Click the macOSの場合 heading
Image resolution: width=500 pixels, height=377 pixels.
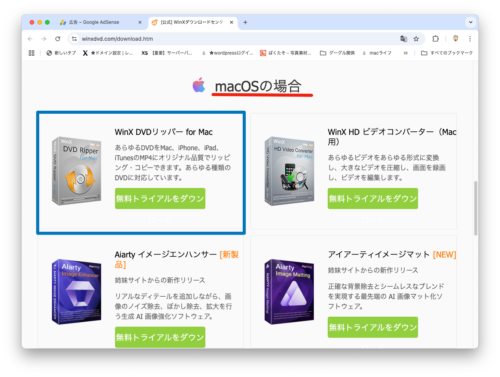point(258,86)
